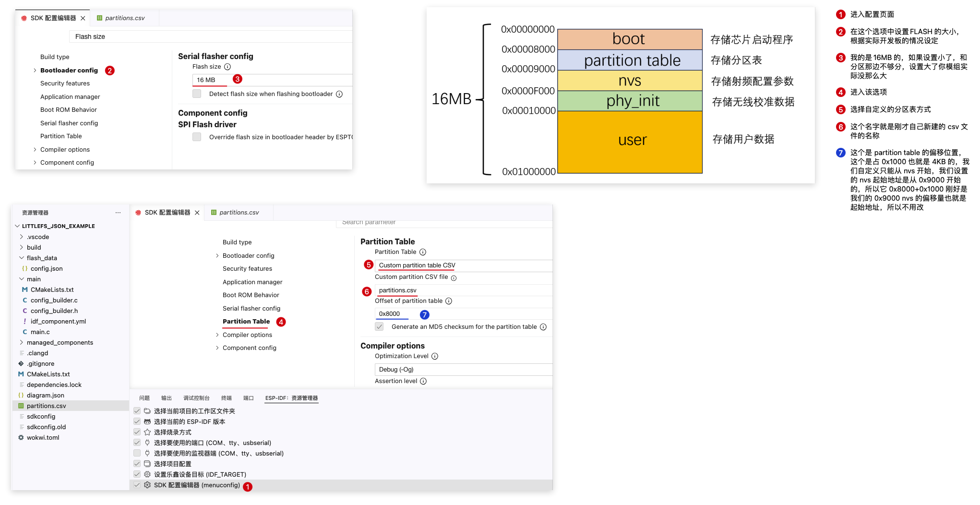Click idf_component.yml exclamation icon
The image size is (980, 505).
(25, 322)
